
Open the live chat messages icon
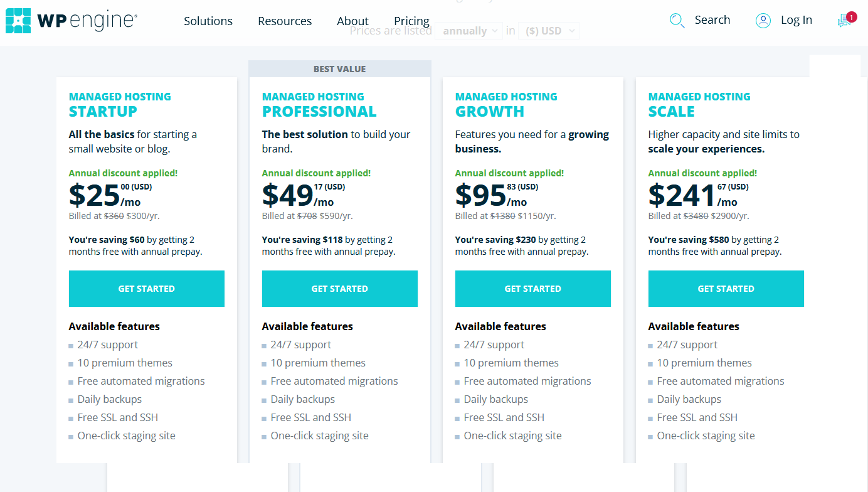tap(843, 20)
